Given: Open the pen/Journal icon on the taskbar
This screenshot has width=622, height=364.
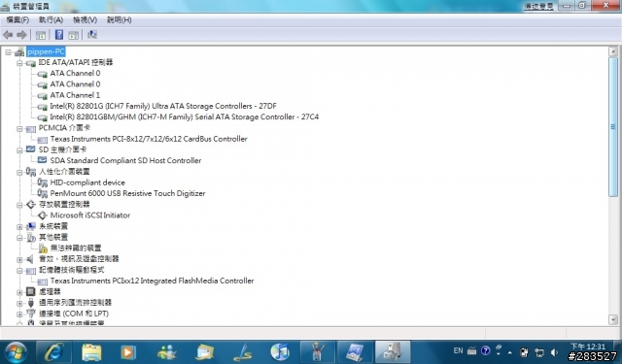Looking at the screenshot, I should [242, 351].
